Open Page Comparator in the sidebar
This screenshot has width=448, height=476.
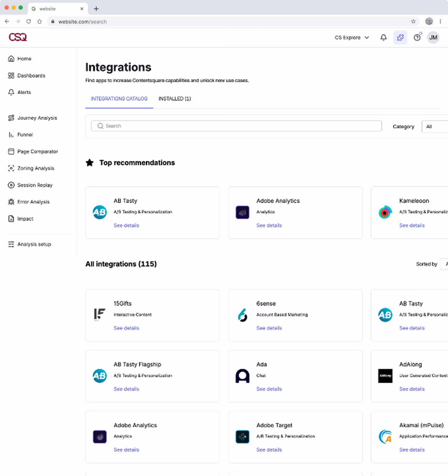click(x=33, y=152)
